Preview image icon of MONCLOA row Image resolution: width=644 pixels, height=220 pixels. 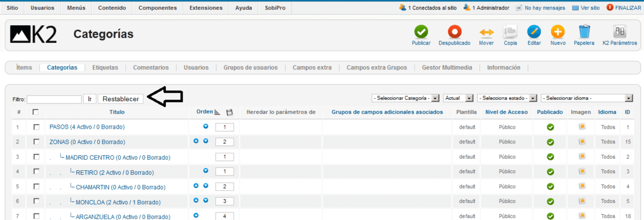coord(581,201)
